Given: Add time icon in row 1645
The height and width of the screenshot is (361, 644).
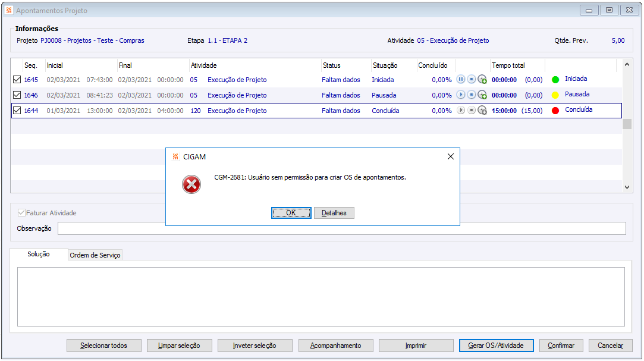Looking at the screenshot, I should pyautogui.click(x=482, y=80).
